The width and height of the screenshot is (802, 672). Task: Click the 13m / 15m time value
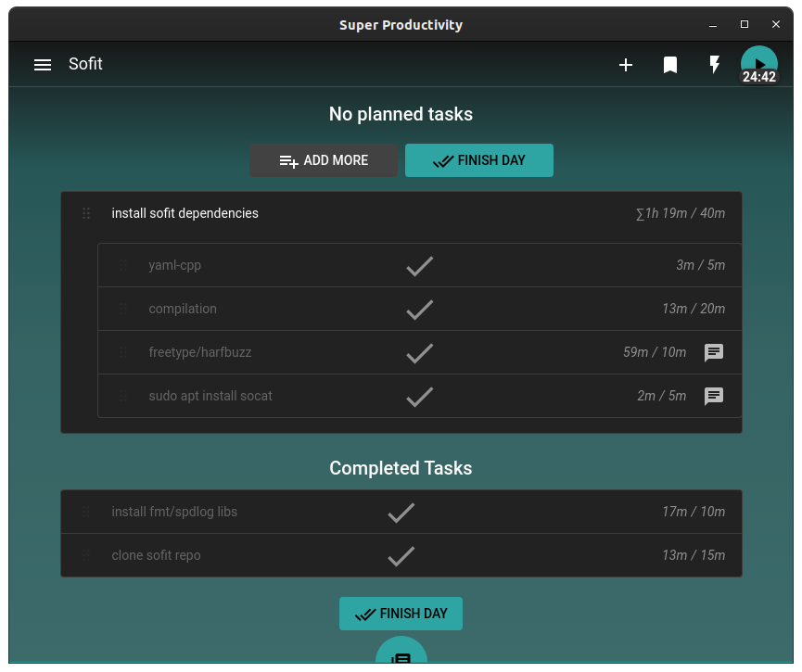(x=694, y=555)
